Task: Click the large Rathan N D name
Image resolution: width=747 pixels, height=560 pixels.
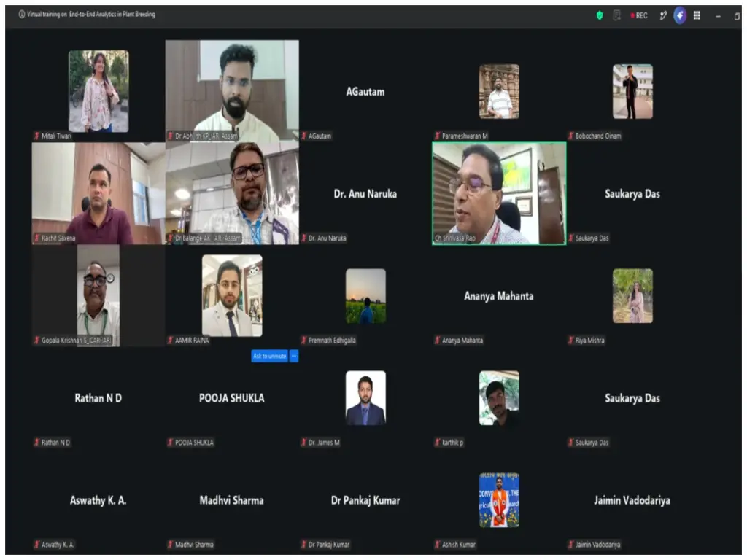Action: tap(98, 398)
